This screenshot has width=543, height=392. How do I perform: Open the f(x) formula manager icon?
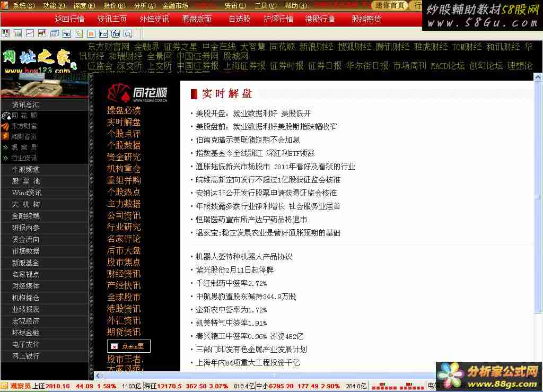click(x=115, y=33)
